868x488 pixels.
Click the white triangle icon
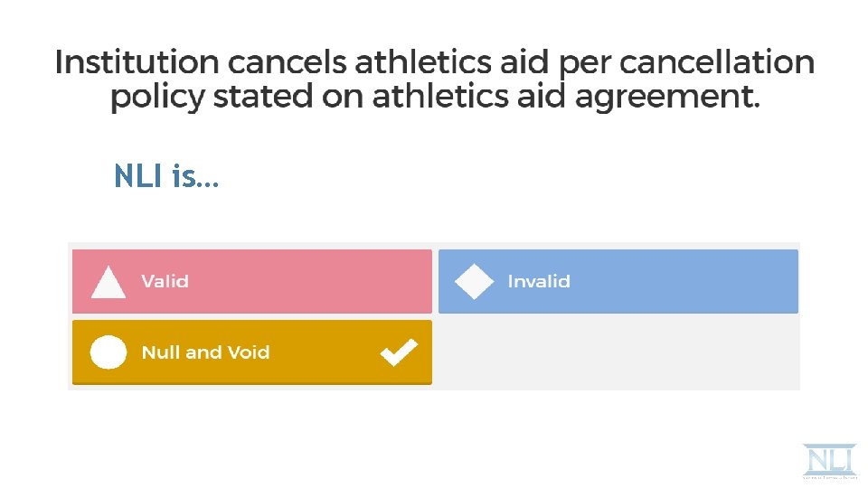pos(108,282)
